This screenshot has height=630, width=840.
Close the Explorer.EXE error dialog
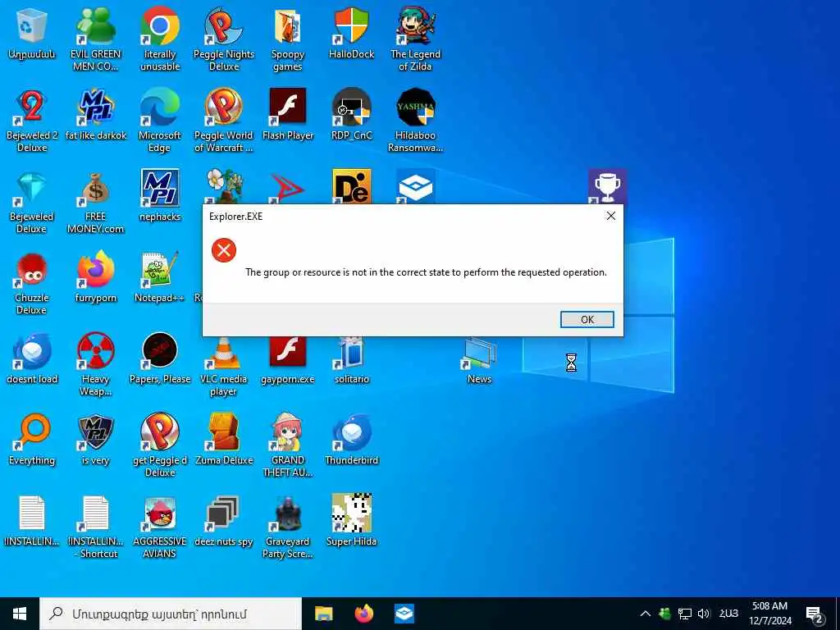610,216
